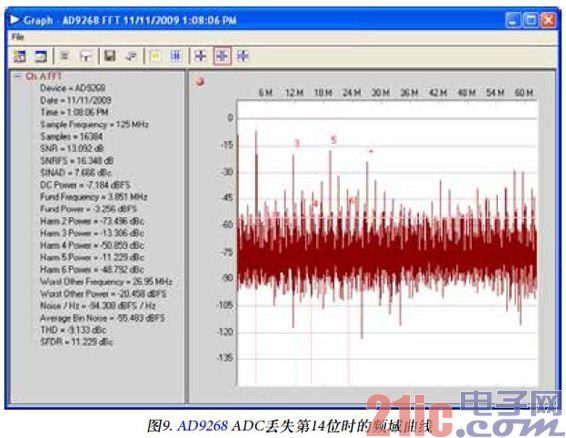This screenshot has width=566, height=438.
Task: Click the blue window icon in the toolbar
Action: pyautogui.click(x=41, y=56)
